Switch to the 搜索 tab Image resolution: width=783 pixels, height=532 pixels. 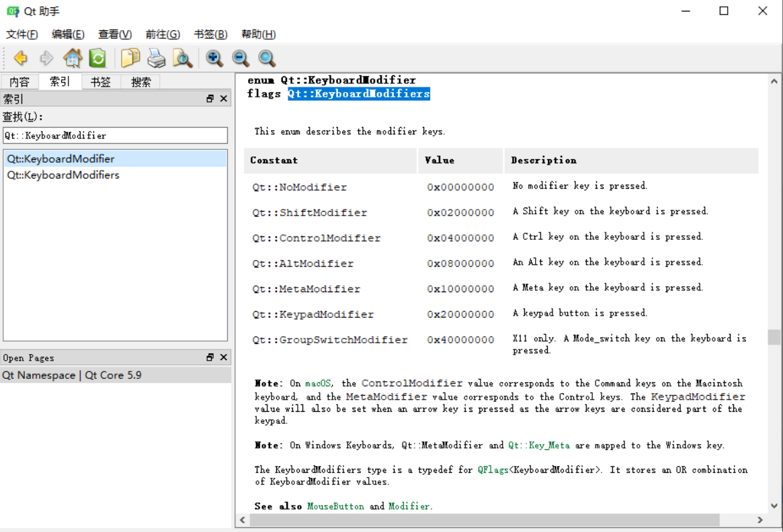(x=141, y=82)
